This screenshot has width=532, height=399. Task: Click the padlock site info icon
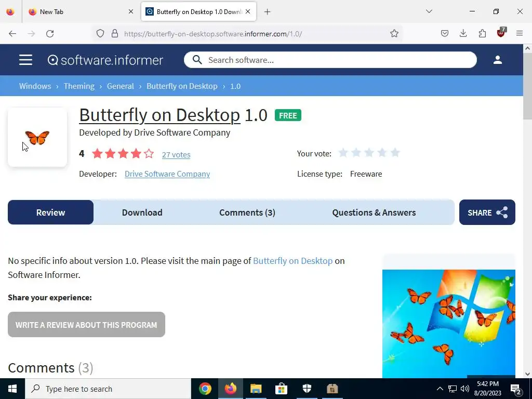pos(115,33)
